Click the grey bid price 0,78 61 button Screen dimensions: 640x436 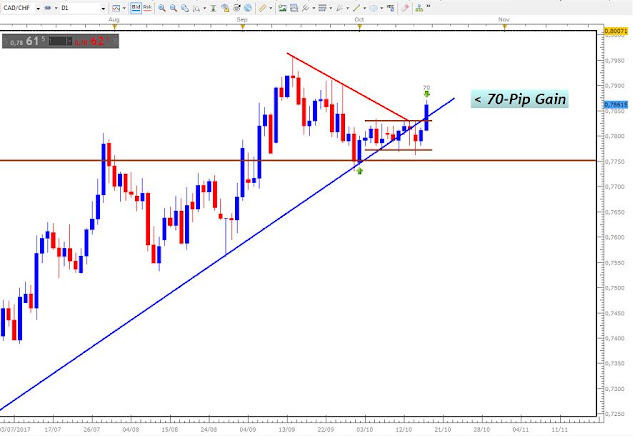pyautogui.click(x=26, y=41)
